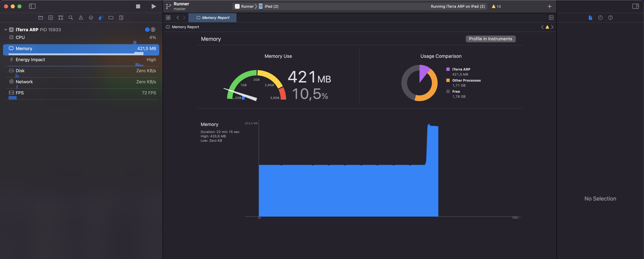Open the Project navigator folder icon
This screenshot has height=259, width=644.
tap(40, 17)
